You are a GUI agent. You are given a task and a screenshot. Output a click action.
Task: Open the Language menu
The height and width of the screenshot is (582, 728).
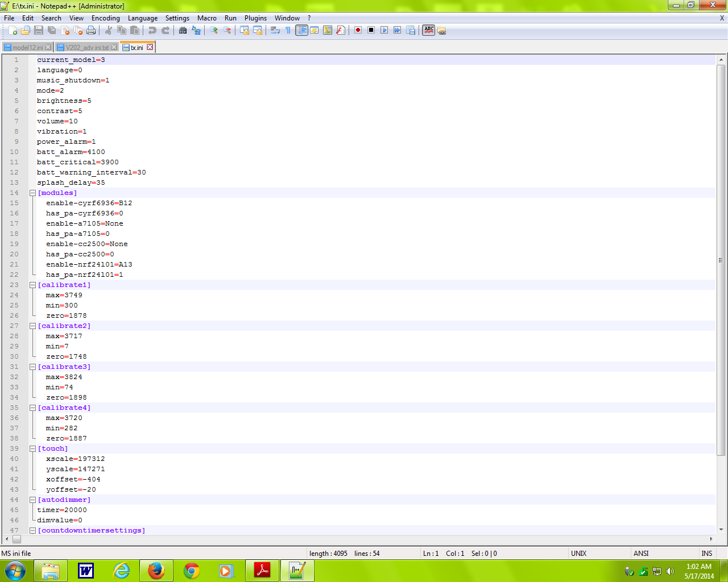point(143,18)
